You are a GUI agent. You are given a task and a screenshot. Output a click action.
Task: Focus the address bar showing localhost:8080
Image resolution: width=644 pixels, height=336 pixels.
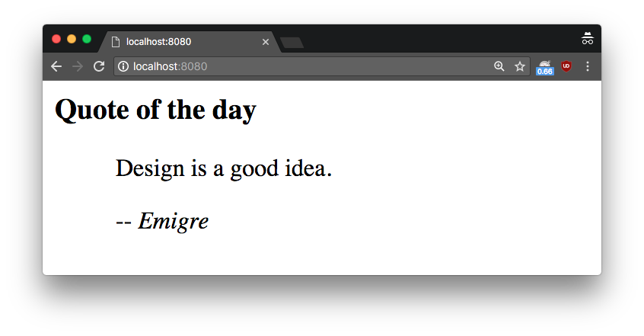point(304,67)
